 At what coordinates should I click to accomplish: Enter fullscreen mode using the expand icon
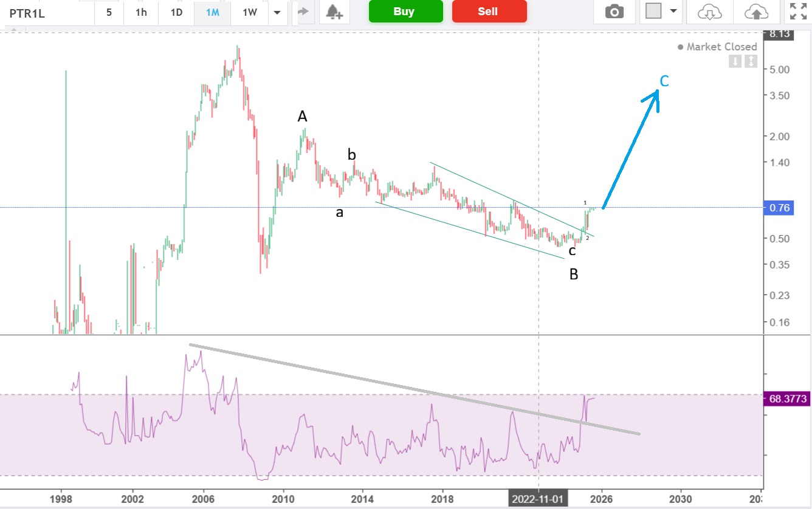pos(797,12)
